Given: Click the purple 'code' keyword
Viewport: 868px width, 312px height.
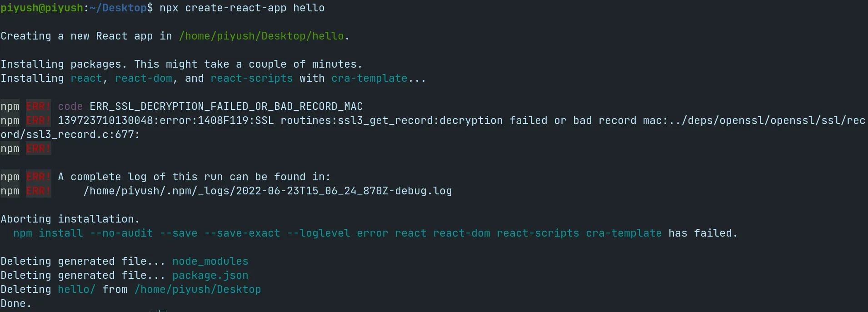Looking at the screenshot, I should pos(70,106).
